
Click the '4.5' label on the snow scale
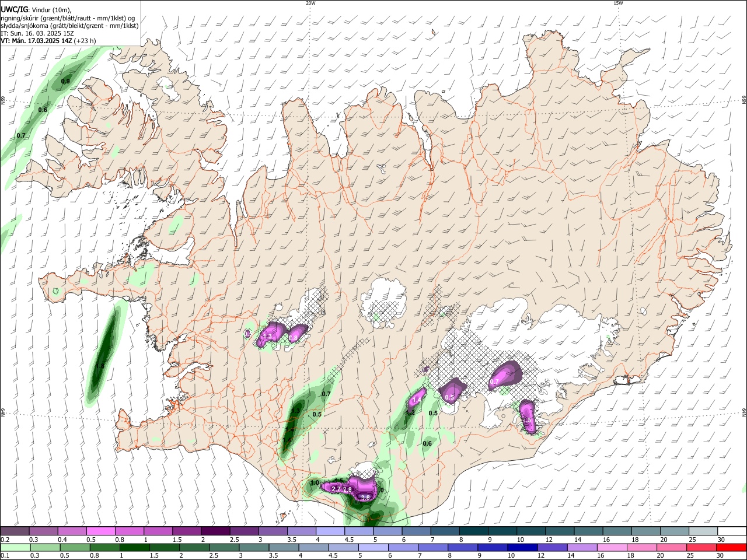[x=349, y=540]
